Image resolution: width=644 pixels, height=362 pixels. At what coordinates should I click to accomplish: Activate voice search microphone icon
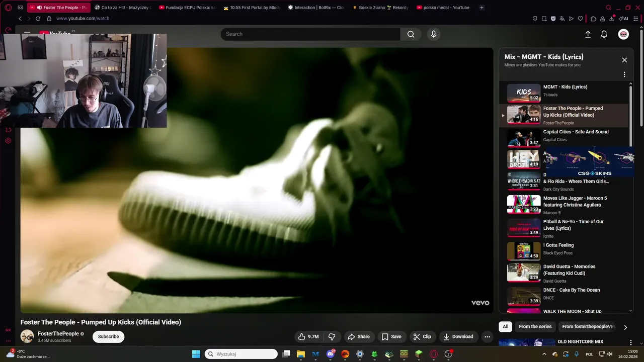[434, 34]
